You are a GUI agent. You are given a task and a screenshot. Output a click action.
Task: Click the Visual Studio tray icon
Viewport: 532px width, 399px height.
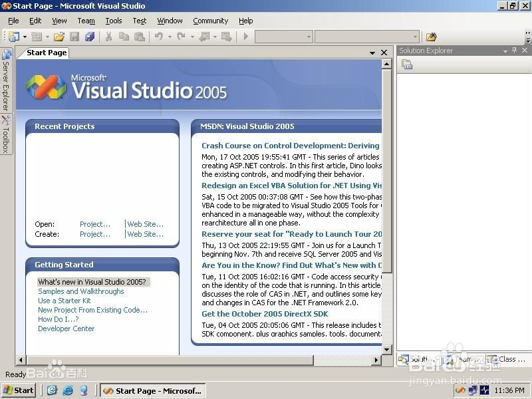tap(460, 390)
